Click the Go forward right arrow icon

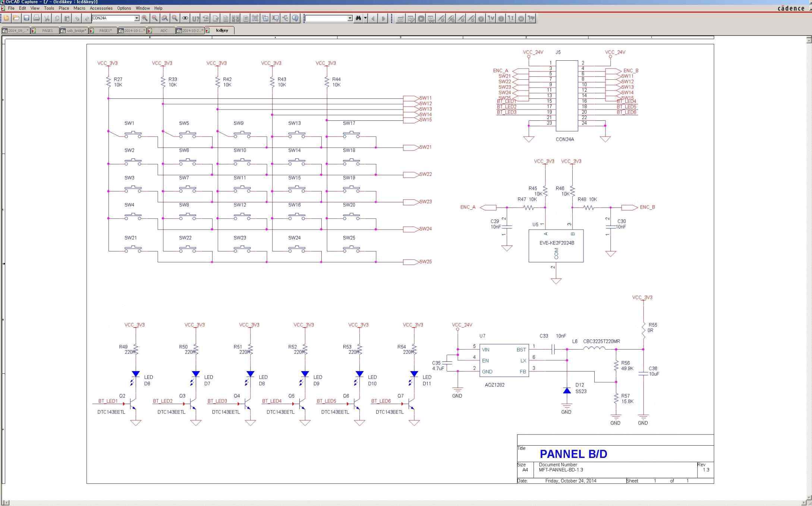click(383, 18)
